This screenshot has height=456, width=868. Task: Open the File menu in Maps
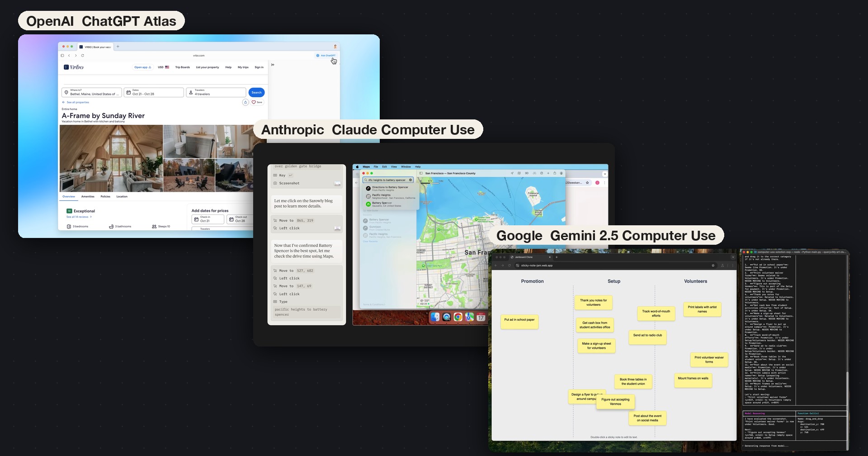tap(376, 166)
